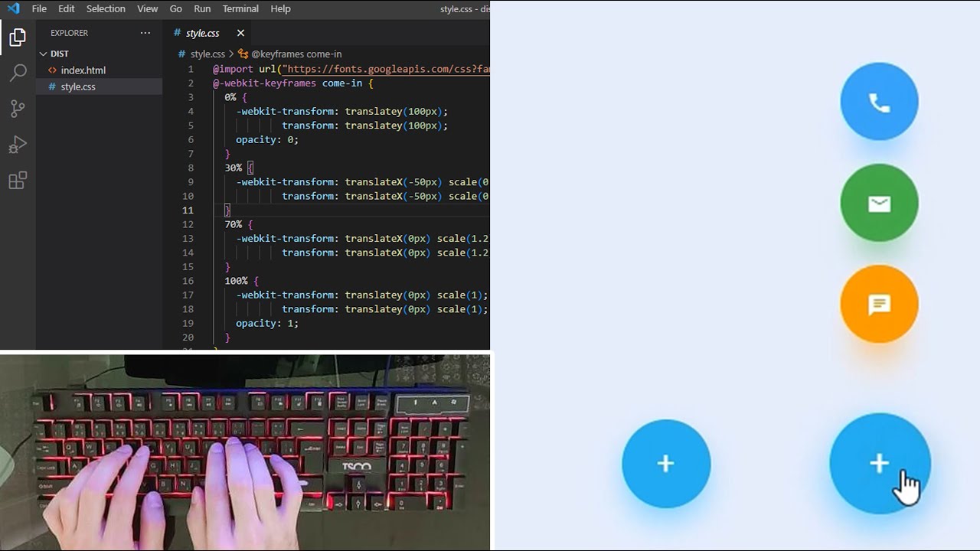Click the 'opacity: 1;' line
This screenshot has width=980, height=551.
267,323
